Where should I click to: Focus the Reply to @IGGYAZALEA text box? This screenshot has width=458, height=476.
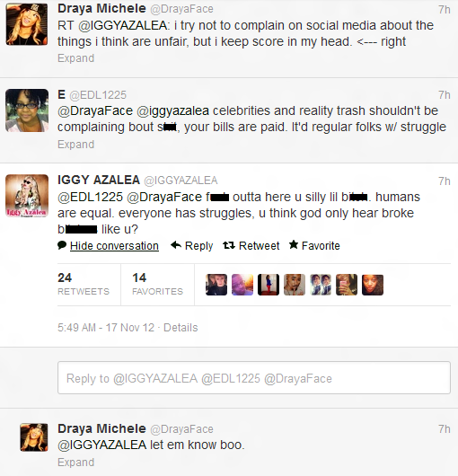tap(254, 378)
